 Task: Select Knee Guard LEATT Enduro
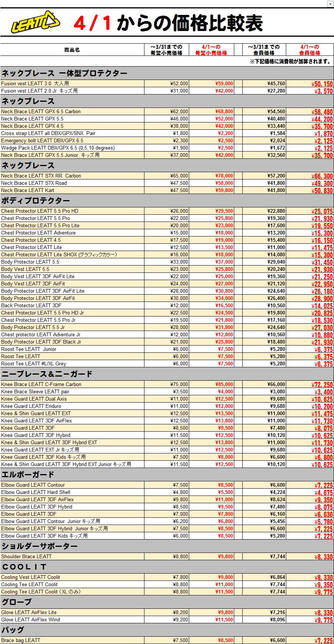pyautogui.click(x=31, y=406)
